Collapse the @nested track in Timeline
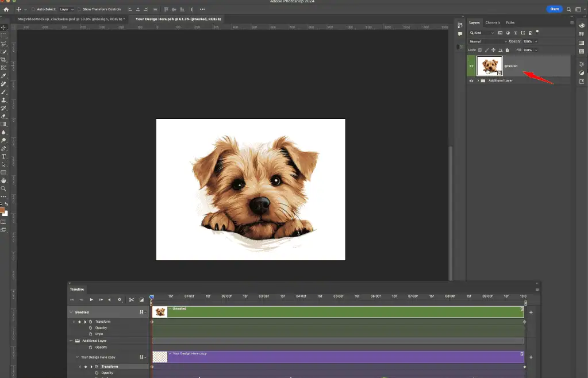This screenshot has height=378, width=588. pyautogui.click(x=71, y=312)
